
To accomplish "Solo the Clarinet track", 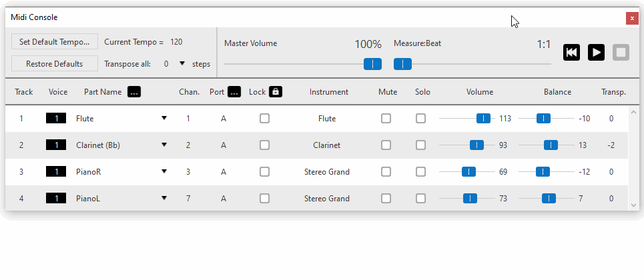I will [420, 145].
